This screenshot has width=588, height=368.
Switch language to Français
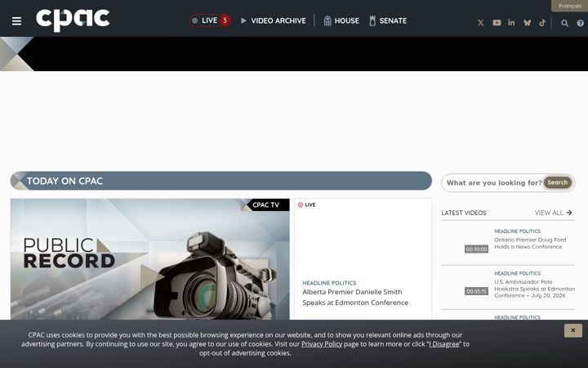(570, 6)
